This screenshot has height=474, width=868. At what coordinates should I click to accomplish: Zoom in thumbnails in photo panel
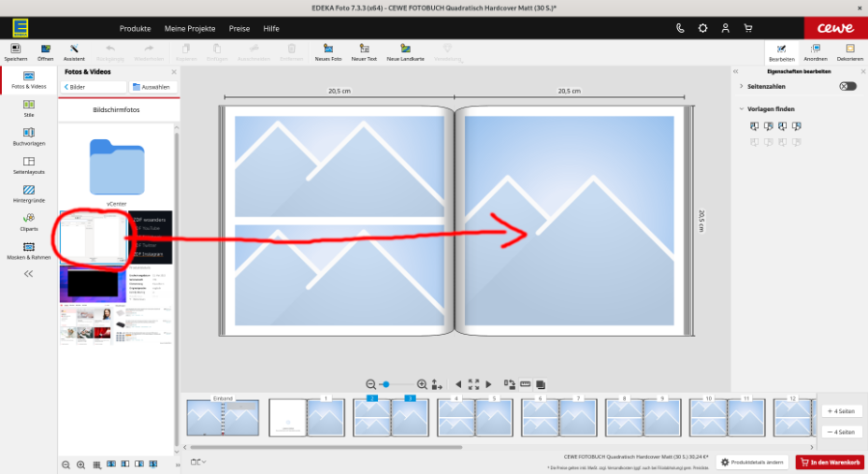coord(81,464)
